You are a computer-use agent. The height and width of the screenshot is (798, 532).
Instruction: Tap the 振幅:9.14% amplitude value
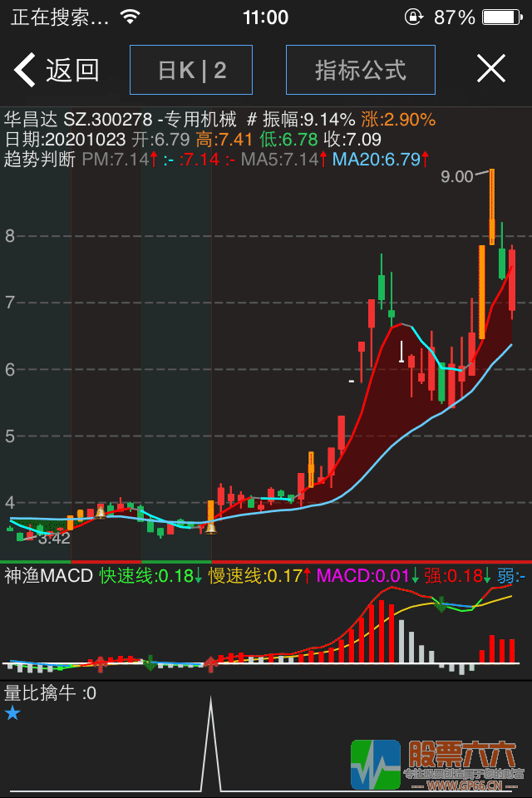pos(309,120)
